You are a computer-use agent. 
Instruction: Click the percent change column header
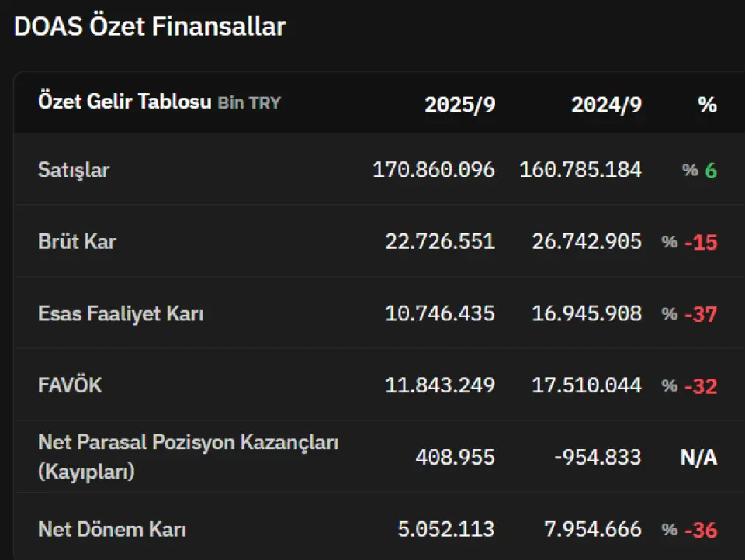(707, 105)
